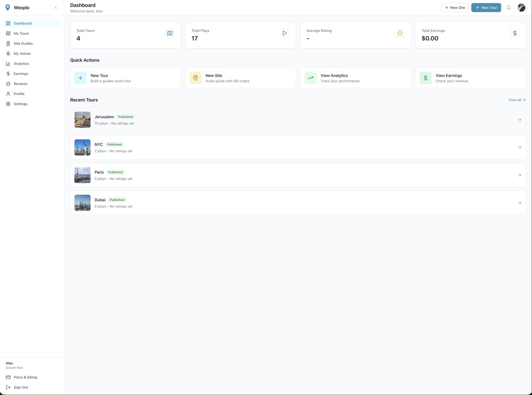Open My Voices section
Image resolution: width=532 pixels, height=395 pixels.
(x=32, y=54)
